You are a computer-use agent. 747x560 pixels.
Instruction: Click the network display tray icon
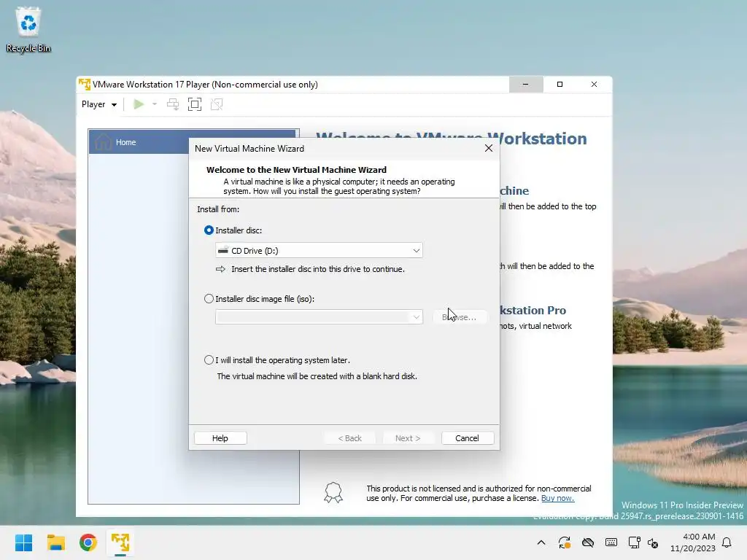point(634,542)
